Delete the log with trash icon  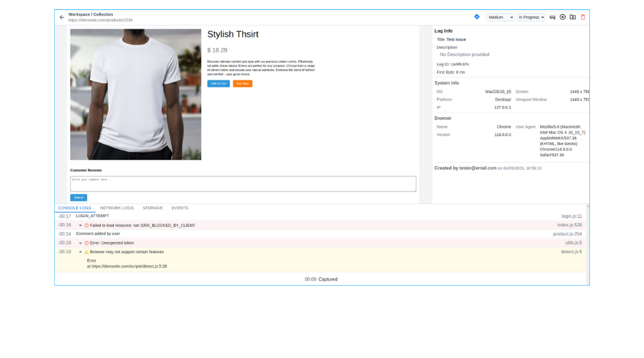pyautogui.click(x=583, y=17)
